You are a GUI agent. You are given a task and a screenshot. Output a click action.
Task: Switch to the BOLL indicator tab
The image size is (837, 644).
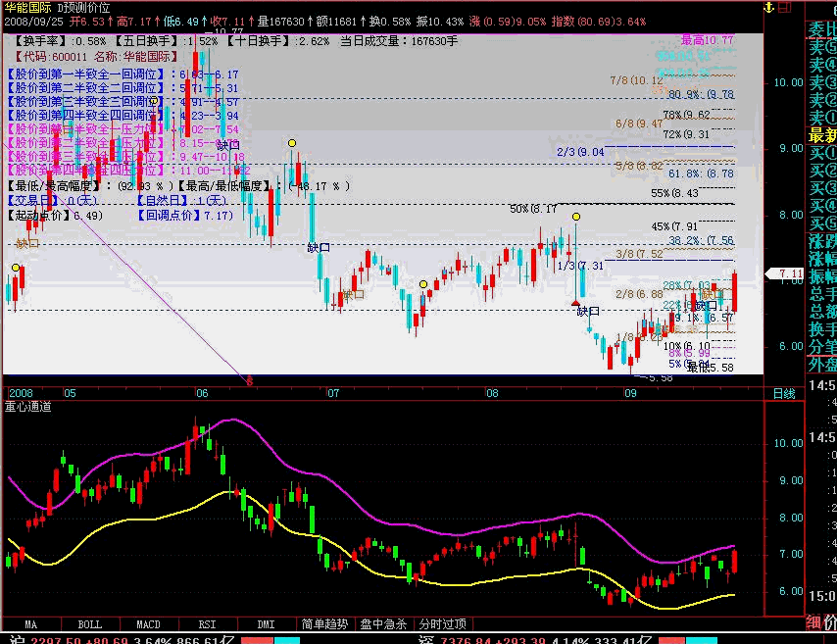coord(90,624)
